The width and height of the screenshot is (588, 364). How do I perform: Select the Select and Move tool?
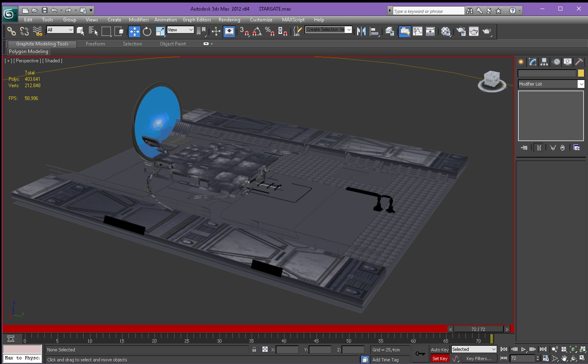[134, 31]
